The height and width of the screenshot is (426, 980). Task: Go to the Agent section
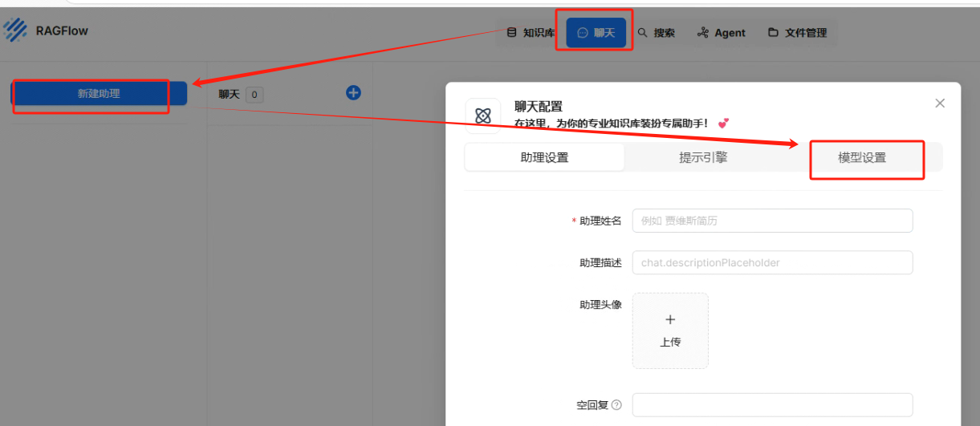click(721, 33)
